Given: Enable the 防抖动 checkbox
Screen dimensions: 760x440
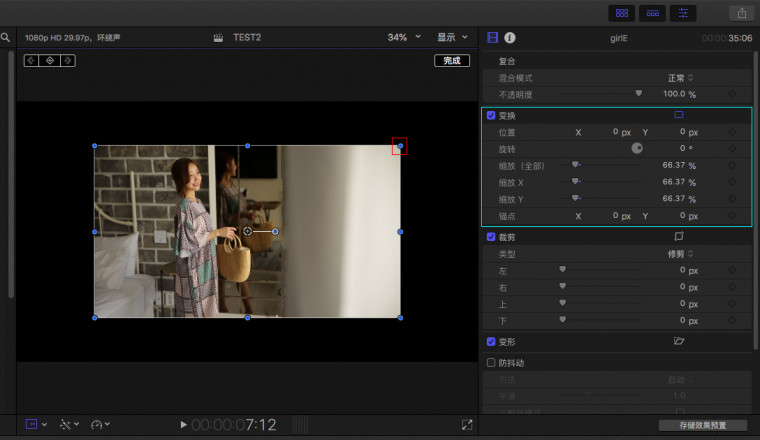Looking at the screenshot, I should pos(491,363).
